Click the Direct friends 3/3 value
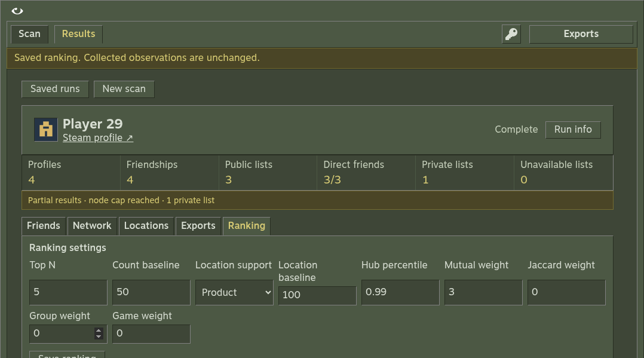The image size is (644, 358). tap(332, 180)
